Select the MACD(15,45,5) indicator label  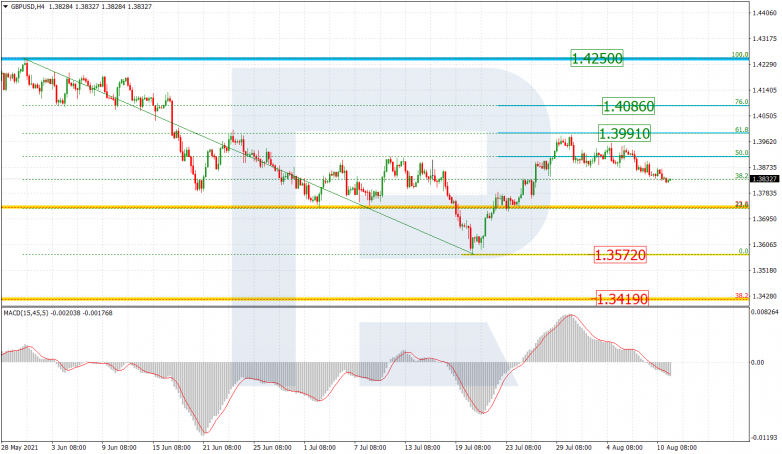[x=27, y=313]
